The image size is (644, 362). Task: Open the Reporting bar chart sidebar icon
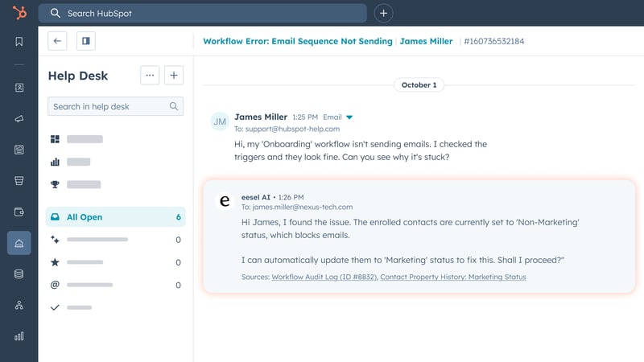19,336
